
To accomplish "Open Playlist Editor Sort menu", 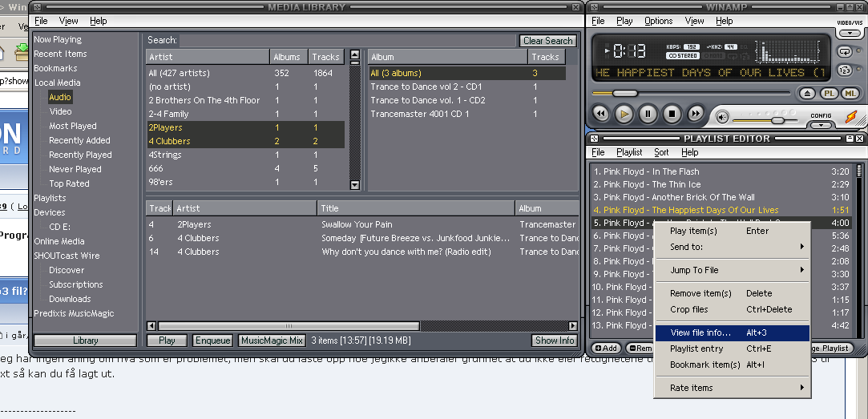I will (661, 152).
